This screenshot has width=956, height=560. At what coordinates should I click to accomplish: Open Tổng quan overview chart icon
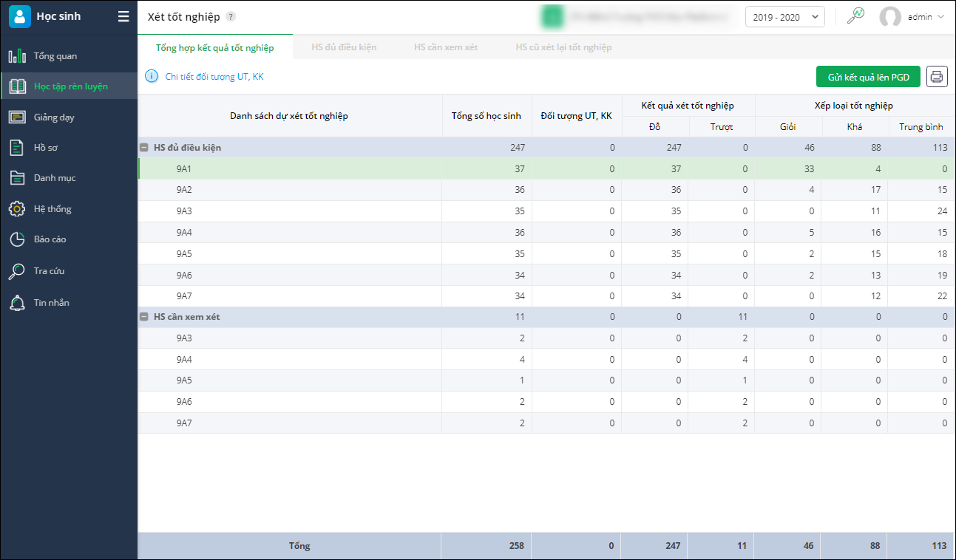click(17, 56)
